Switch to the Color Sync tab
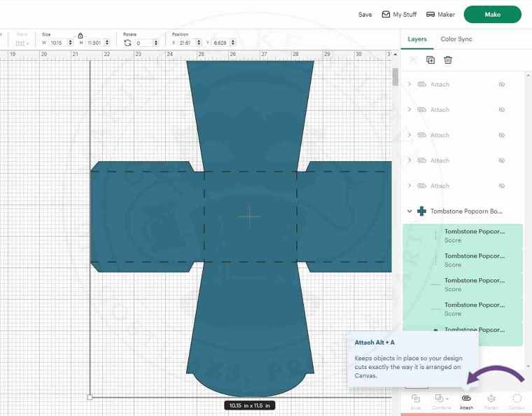Screen dimensions: 532x416 click(456, 39)
